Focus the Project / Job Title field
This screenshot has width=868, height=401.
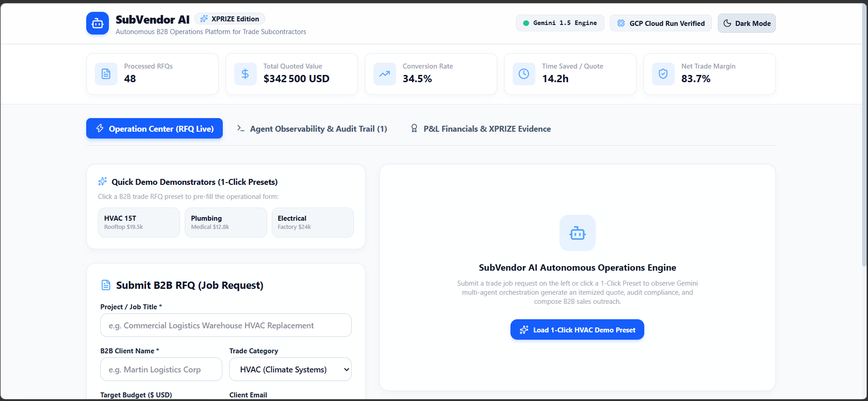[226, 325]
